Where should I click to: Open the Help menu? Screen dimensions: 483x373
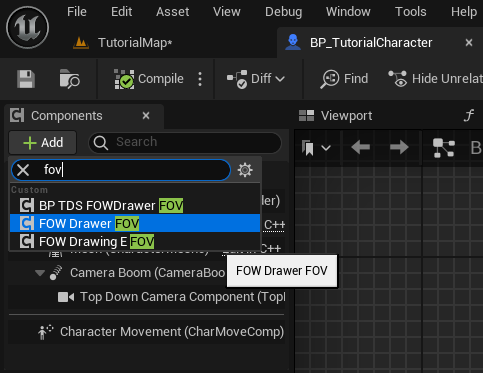(464, 12)
